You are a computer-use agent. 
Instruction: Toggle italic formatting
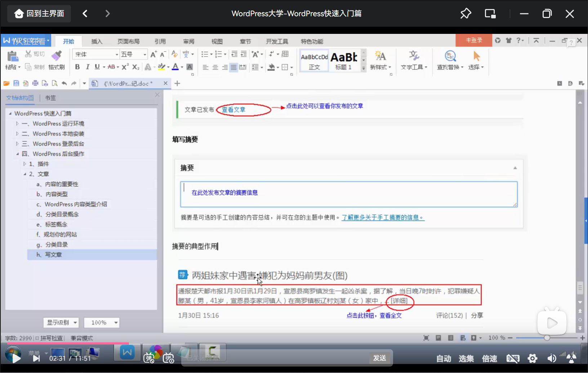click(x=87, y=67)
